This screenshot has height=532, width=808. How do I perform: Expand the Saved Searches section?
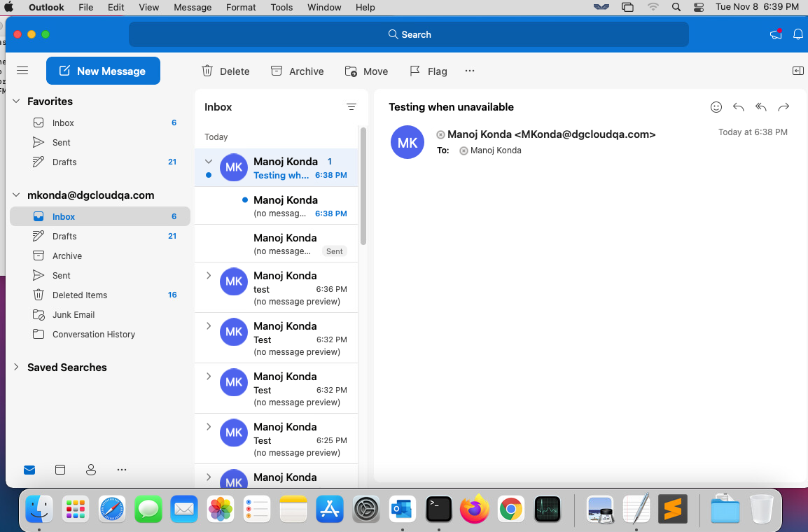click(x=15, y=367)
